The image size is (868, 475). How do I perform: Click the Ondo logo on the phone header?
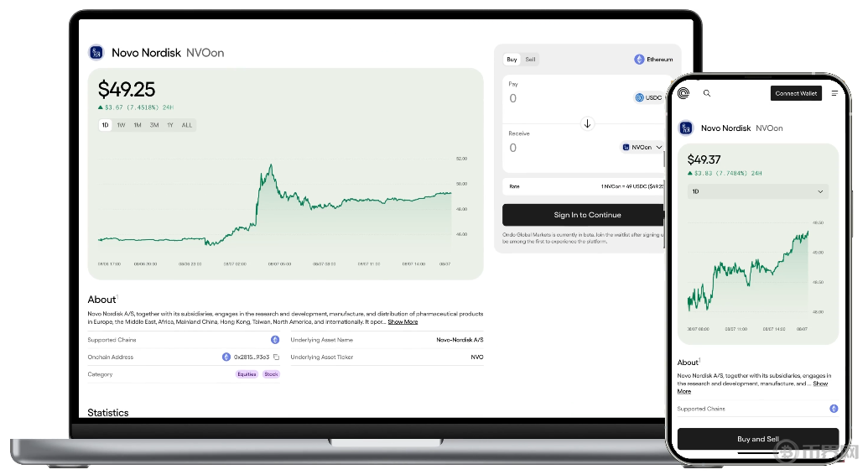pos(683,93)
